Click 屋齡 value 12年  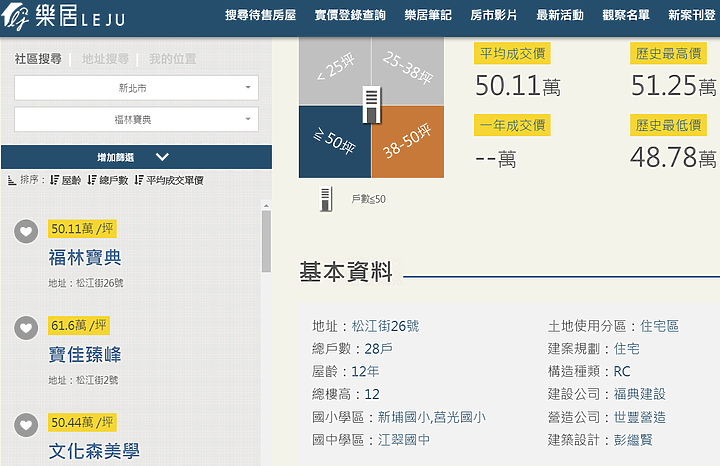tap(365, 371)
